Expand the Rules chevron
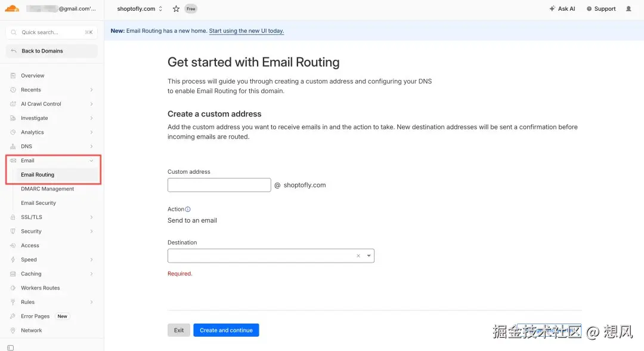The width and height of the screenshot is (644, 351). pyautogui.click(x=91, y=302)
